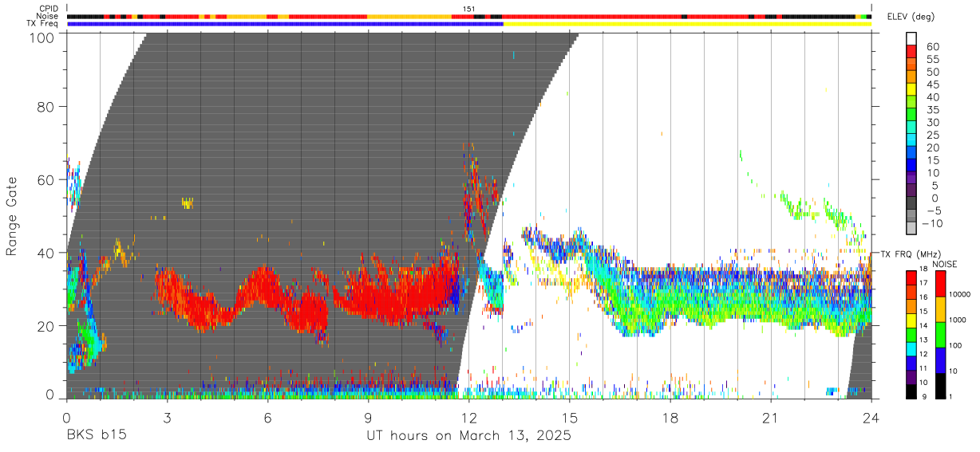Click x-axis tick label "24"
The height and width of the screenshot is (452, 980).
871,417
